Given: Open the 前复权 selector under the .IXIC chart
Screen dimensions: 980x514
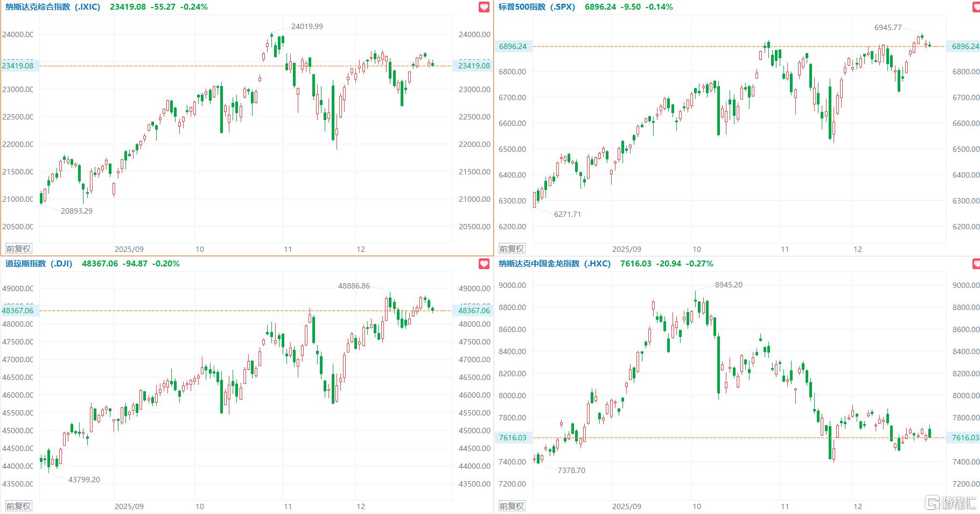Looking at the screenshot, I should 18,249.
